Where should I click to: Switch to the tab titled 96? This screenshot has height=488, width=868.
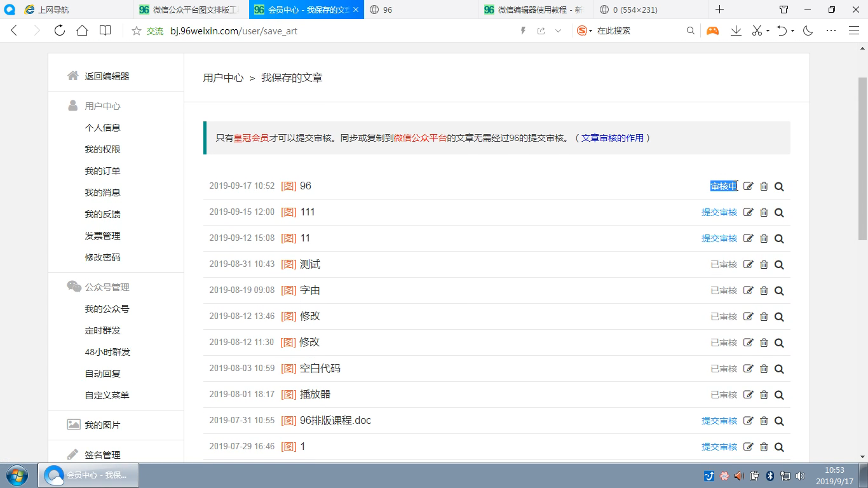pyautogui.click(x=421, y=10)
